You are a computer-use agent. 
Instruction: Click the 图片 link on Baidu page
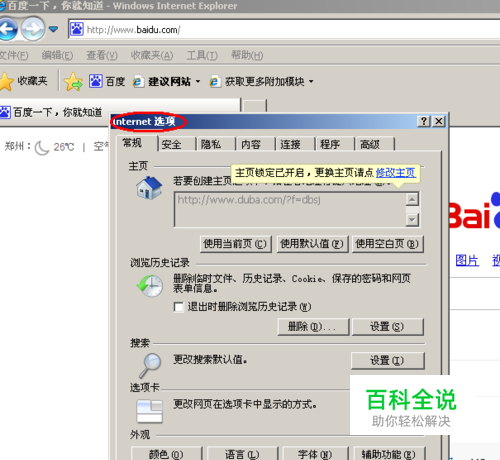click(467, 261)
